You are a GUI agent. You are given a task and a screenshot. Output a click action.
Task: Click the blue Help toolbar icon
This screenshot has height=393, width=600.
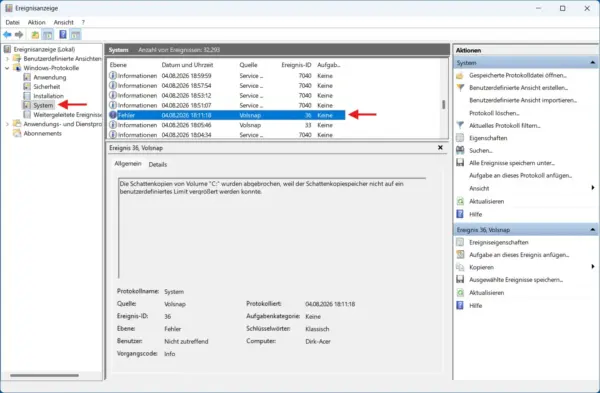pos(63,35)
